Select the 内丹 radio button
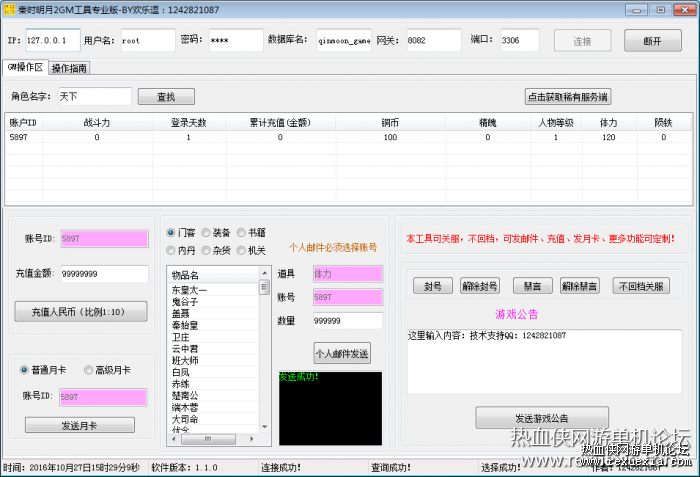This screenshot has height=477, width=700. point(181,251)
